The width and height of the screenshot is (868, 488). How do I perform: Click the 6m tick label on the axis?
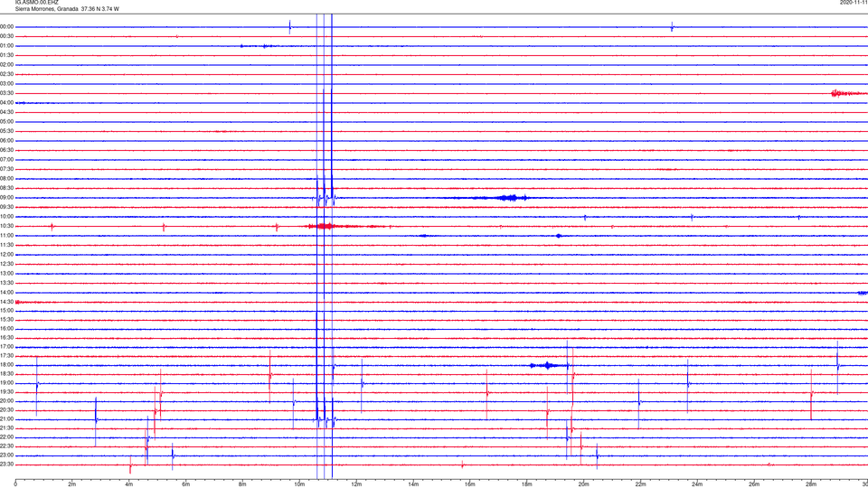click(185, 484)
